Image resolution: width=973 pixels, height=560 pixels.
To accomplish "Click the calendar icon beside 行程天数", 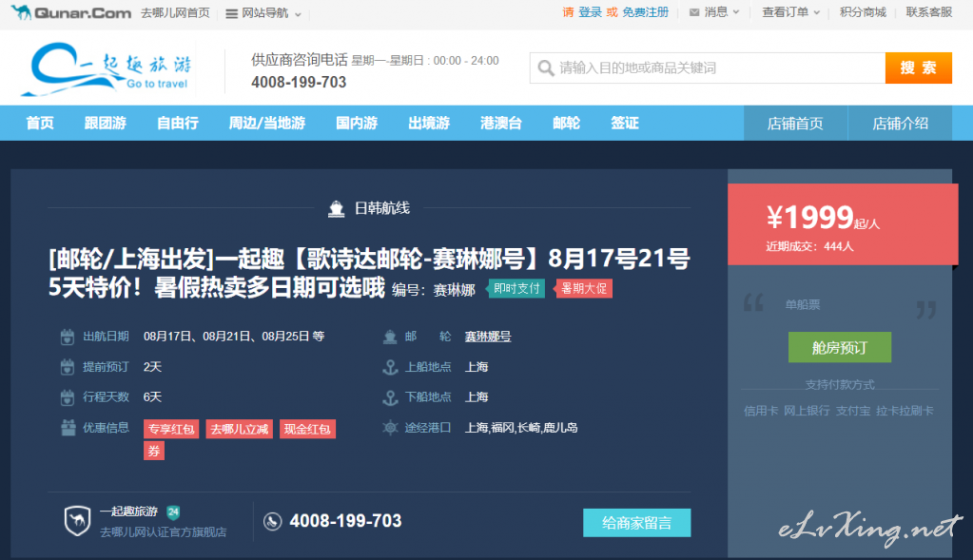I will click(67, 396).
